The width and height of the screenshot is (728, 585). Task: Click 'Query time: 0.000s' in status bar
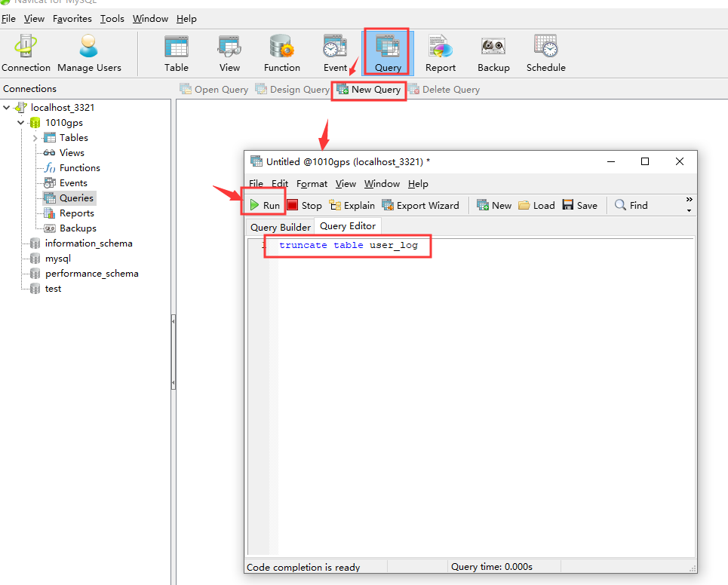tap(492, 567)
